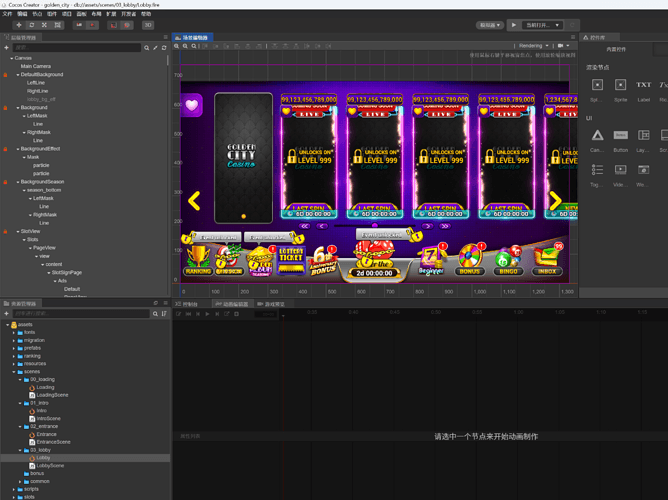Viewport: 668px width, 500px height.
Task: Toggle lock on DefaultBackground node
Action: (x=6, y=75)
